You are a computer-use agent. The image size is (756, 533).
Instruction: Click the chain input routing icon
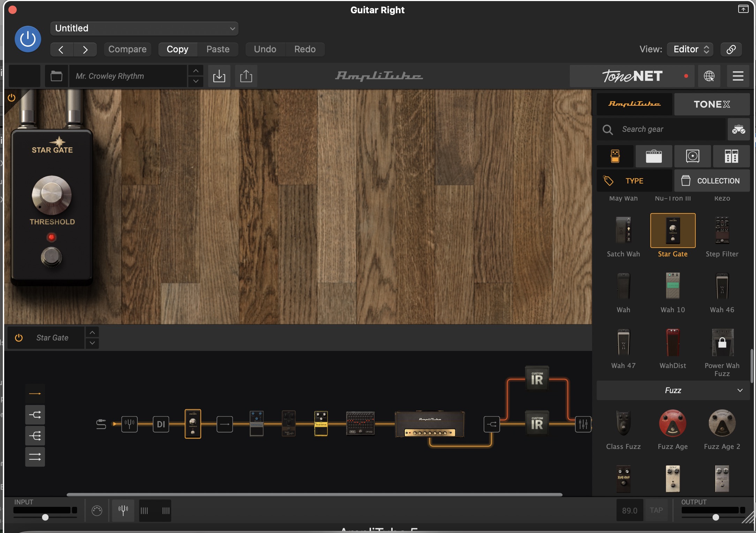[x=101, y=424]
